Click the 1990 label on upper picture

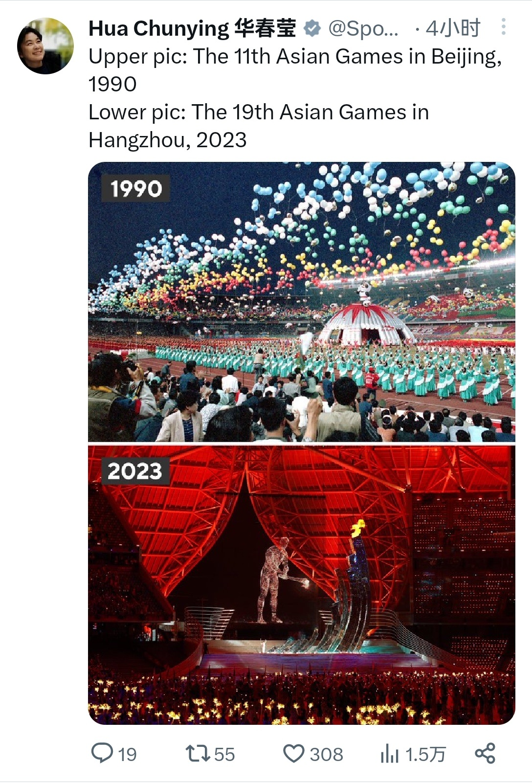135,188
